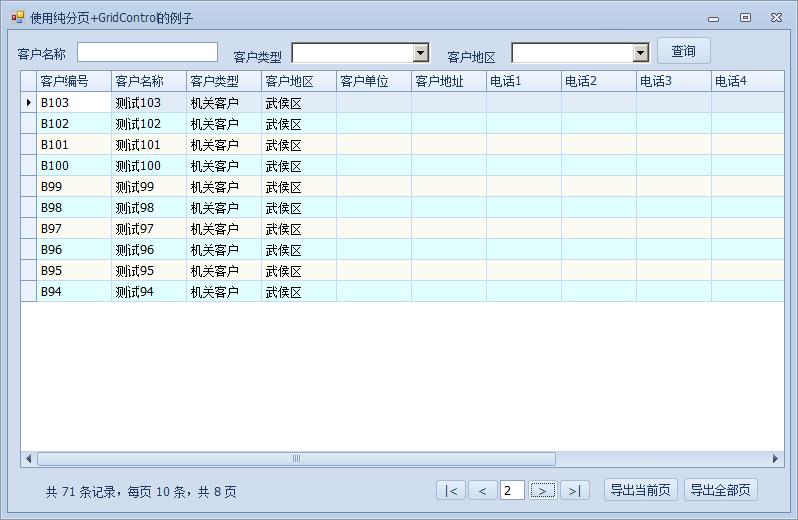This screenshot has width=798, height=520.
Task: Click the 测试101 name cell
Action: (x=149, y=145)
